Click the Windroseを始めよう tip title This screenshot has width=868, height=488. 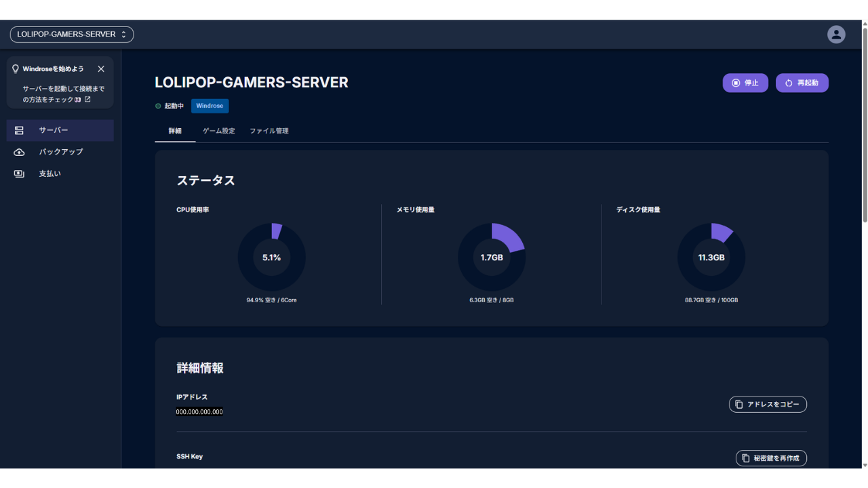pos(54,69)
